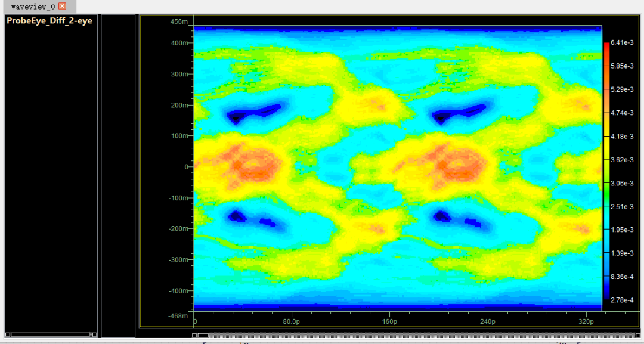Click the -400m Y-axis label
This screenshot has width=644, height=344.
[178, 290]
